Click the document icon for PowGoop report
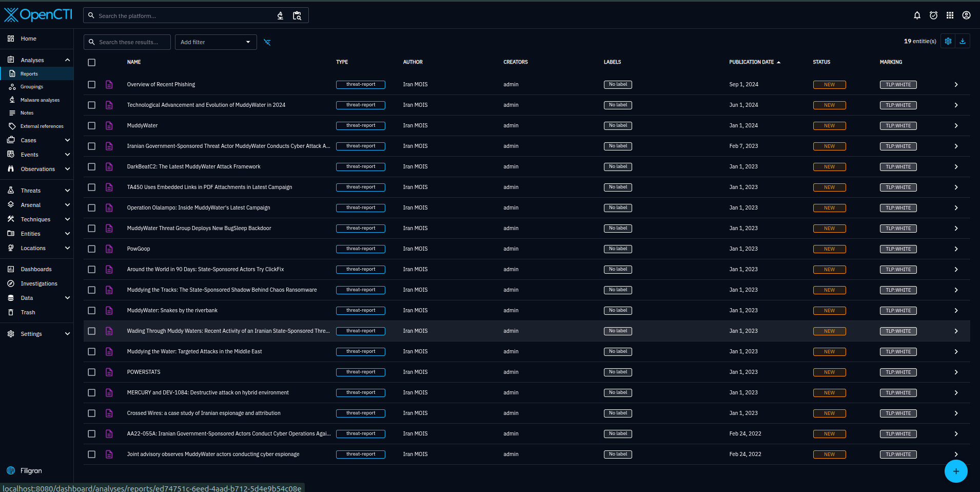 click(x=109, y=249)
